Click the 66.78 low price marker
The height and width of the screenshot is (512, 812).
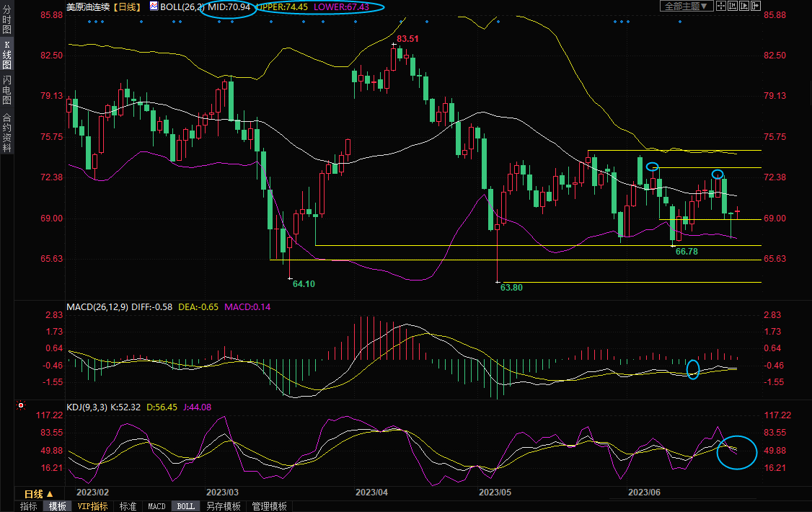687,252
